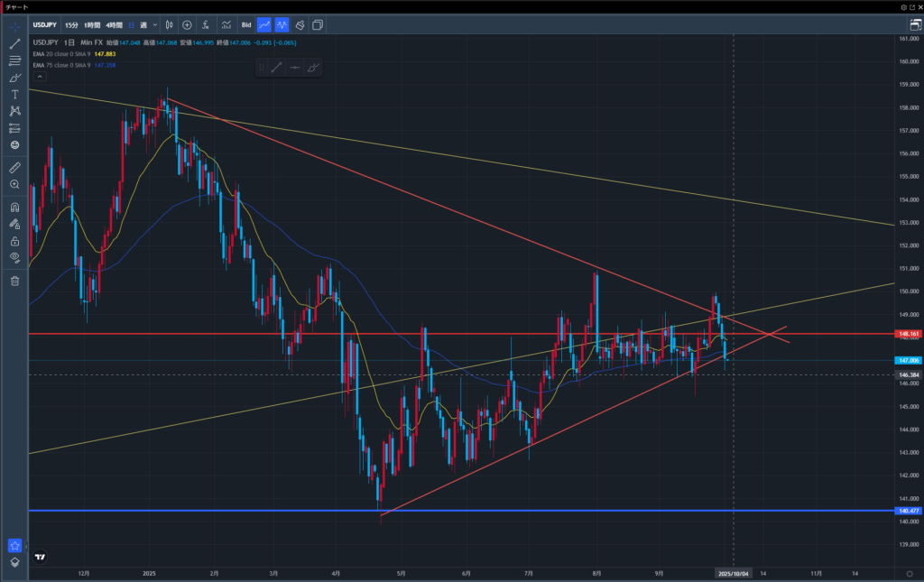
Task: Open the indicators fx button
Action: [208, 25]
